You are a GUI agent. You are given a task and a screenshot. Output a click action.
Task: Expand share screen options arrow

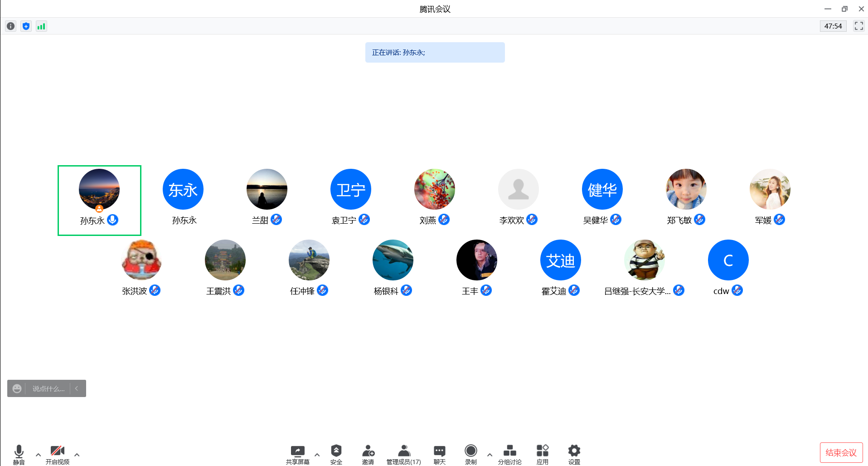click(317, 454)
